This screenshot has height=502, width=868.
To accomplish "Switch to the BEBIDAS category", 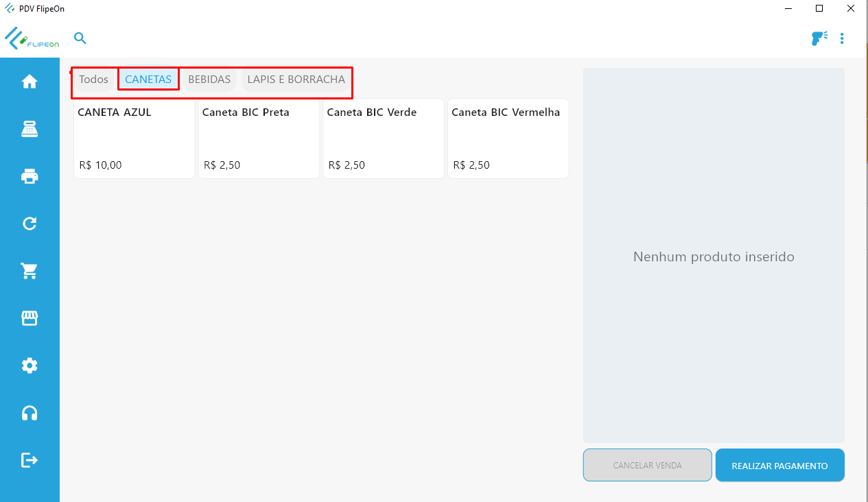I will pos(209,80).
